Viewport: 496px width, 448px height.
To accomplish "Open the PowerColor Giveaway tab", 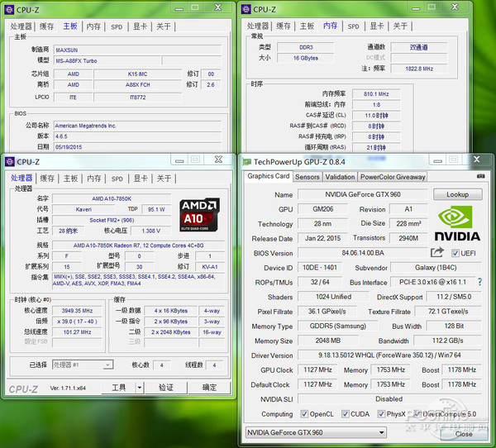I will coord(393,177).
